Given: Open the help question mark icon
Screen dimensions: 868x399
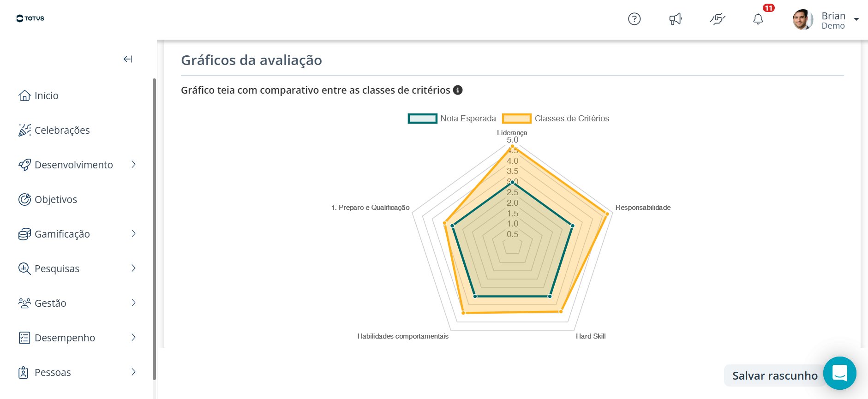Looking at the screenshot, I should tap(635, 19).
